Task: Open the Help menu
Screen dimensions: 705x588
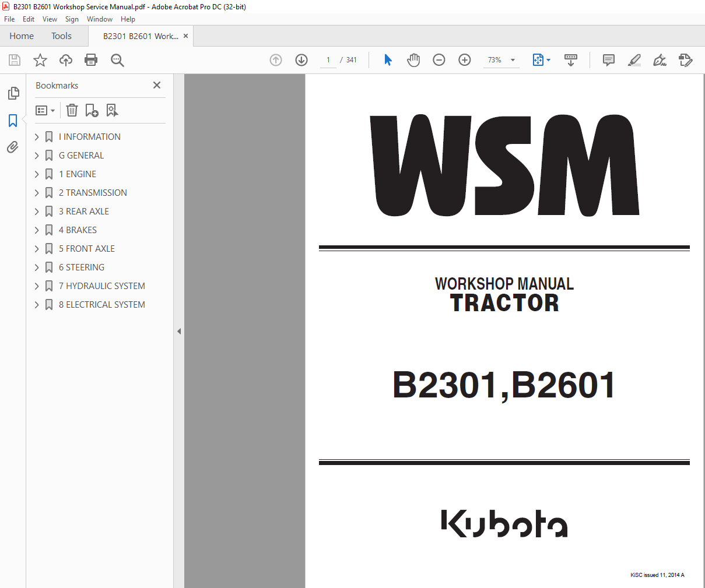Action: click(128, 19)
